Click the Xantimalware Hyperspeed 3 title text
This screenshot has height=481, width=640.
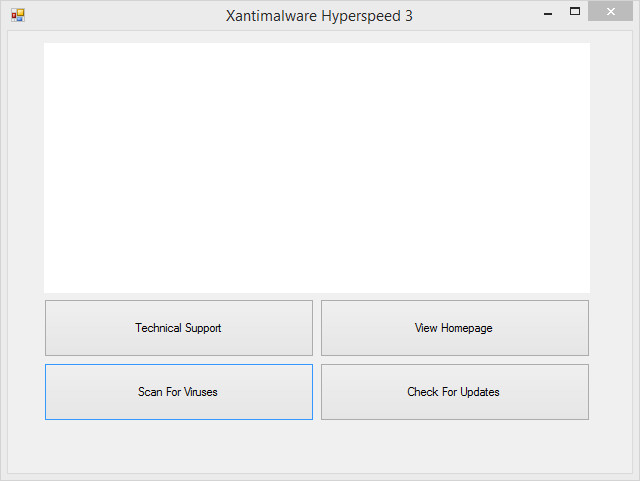click(319, 16)
